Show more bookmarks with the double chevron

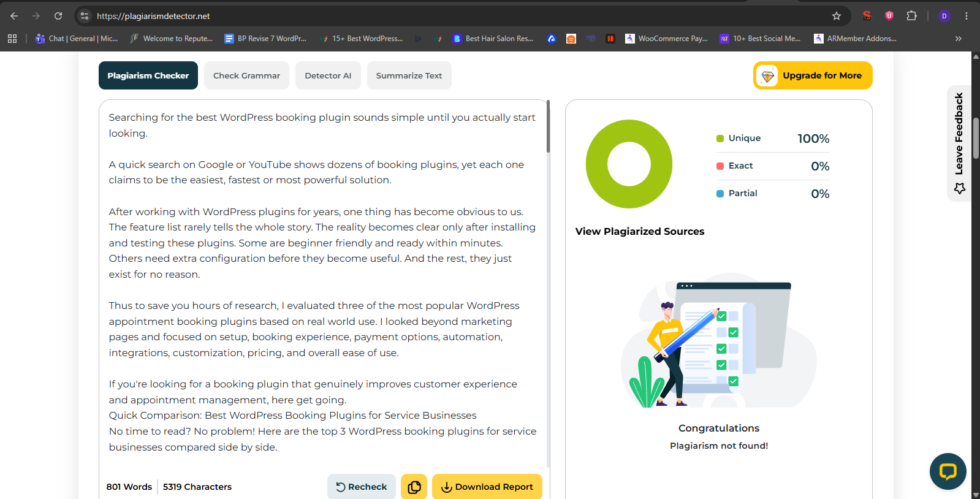tap(959, 39)
